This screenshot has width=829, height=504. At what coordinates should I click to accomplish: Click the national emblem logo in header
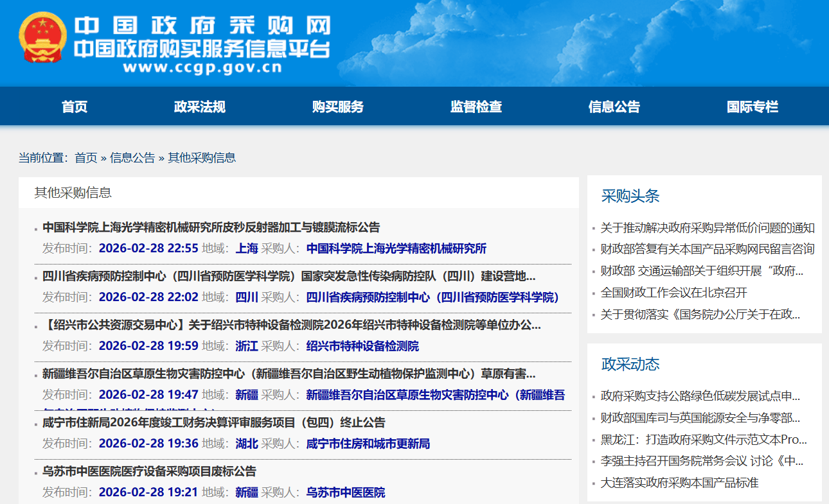42,37
